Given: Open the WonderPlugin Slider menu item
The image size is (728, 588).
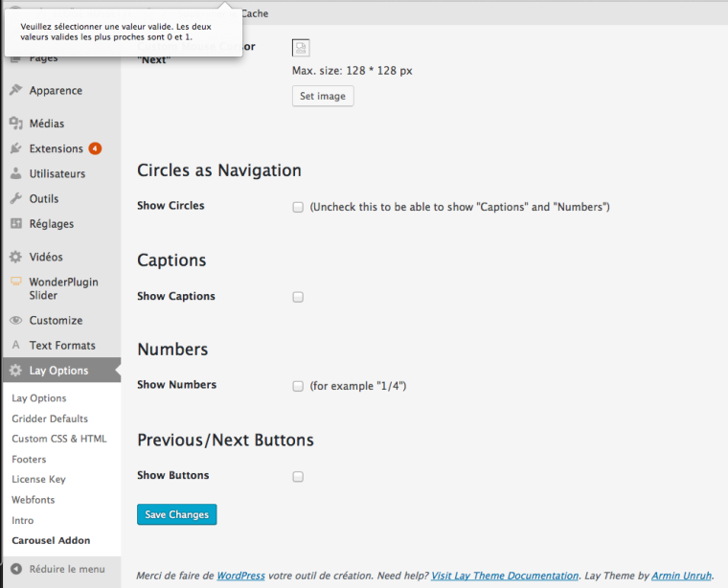Looking at the screenshot, I should [63, 288].
